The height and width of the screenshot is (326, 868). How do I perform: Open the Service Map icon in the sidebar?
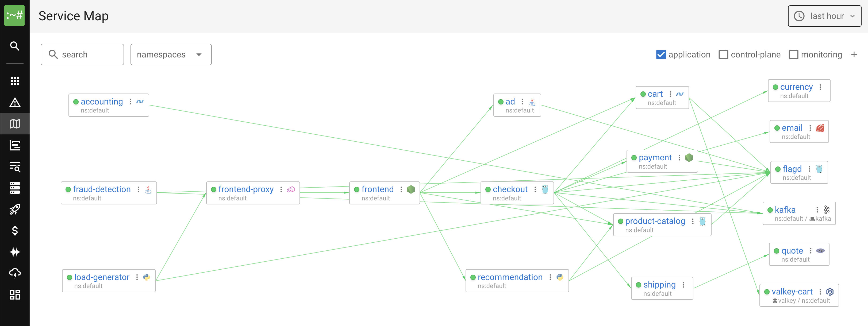point(15,124)
